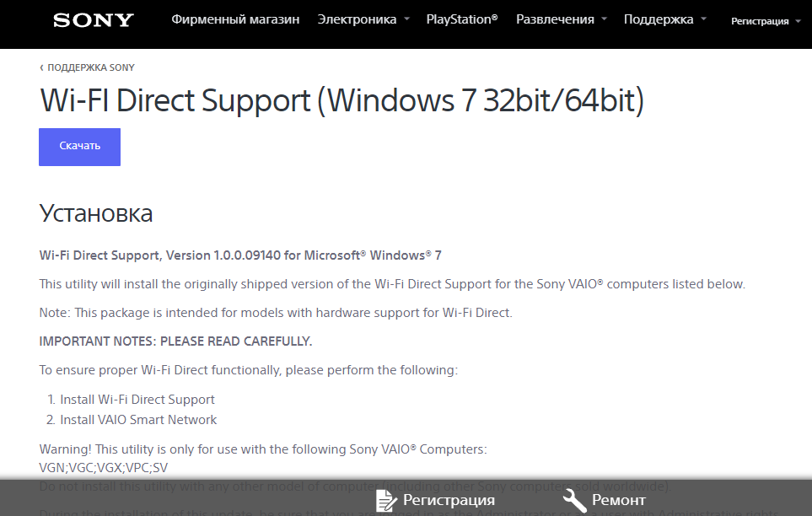The width and height of the screenshot is (812, 516).
Task: Select Поддержка in the navigation bar
Action: (659, 19)
